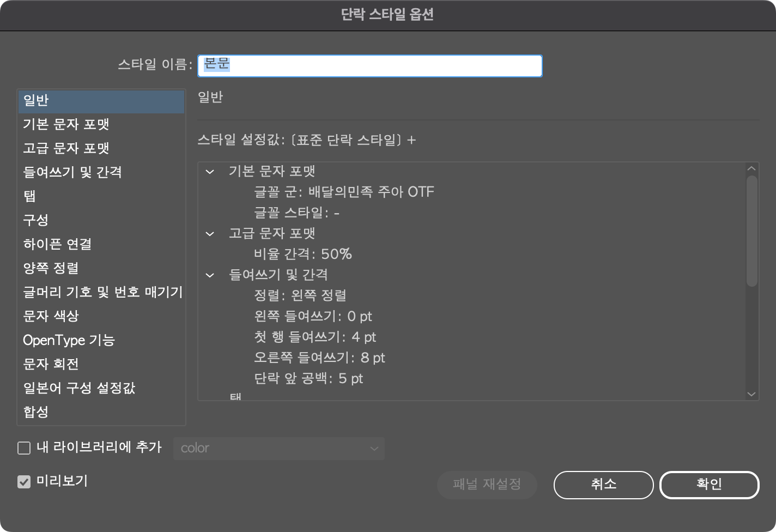This screenshot has height=532, width=776.
Task: Collapse the 기본 문자 포맷 summary section
Action: pos(210,172)
